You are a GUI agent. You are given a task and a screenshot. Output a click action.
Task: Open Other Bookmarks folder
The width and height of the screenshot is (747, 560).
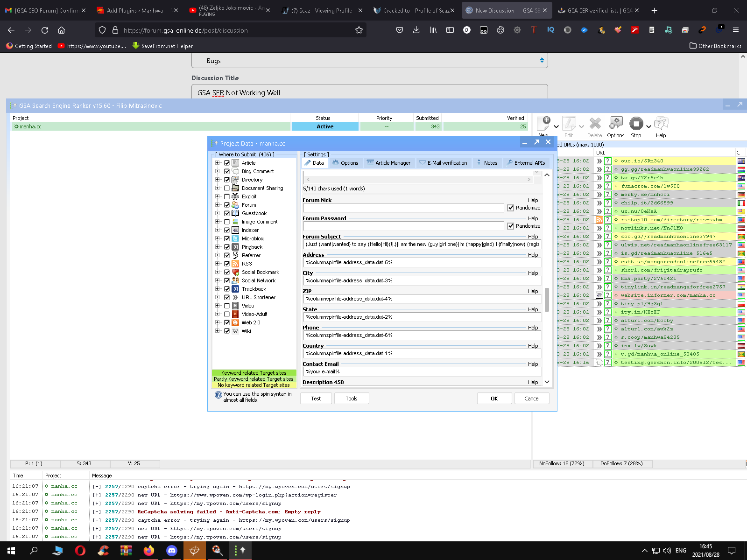pyautogui.click(x=715, y=46)
